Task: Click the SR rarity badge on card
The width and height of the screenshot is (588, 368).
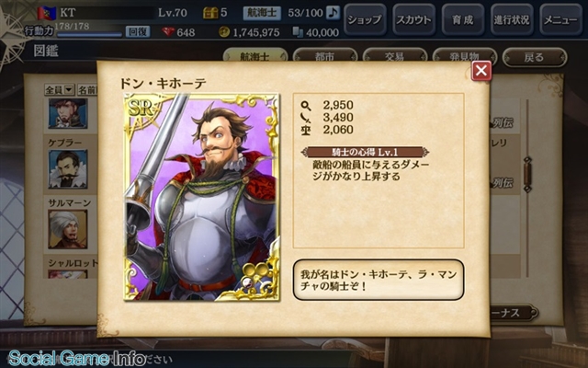Action: coord(141,109)
